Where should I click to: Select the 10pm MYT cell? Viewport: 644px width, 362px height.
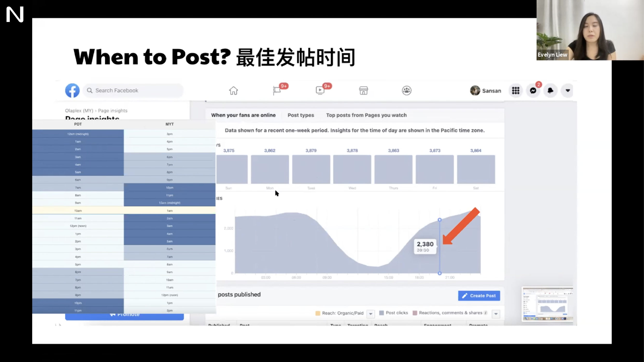pyautogui.click(x=170, y=188)
